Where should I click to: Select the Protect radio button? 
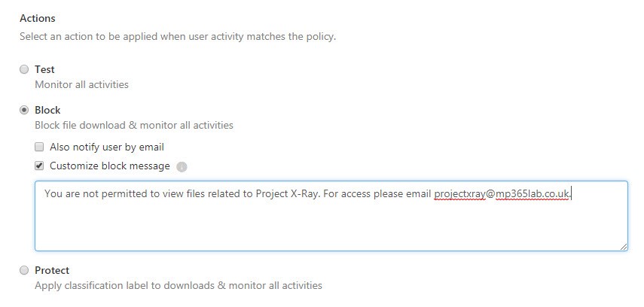(24, 270)
